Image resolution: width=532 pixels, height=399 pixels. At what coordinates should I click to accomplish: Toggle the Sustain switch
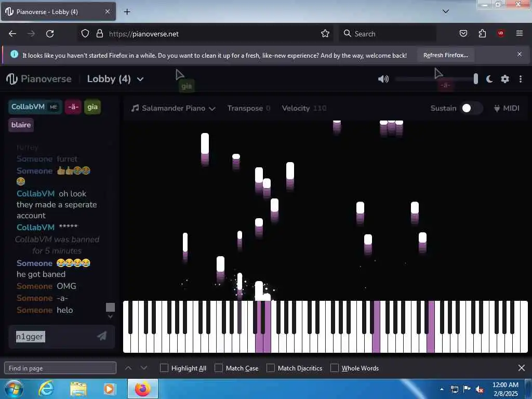pyautogui.click(x=472, y=108)
